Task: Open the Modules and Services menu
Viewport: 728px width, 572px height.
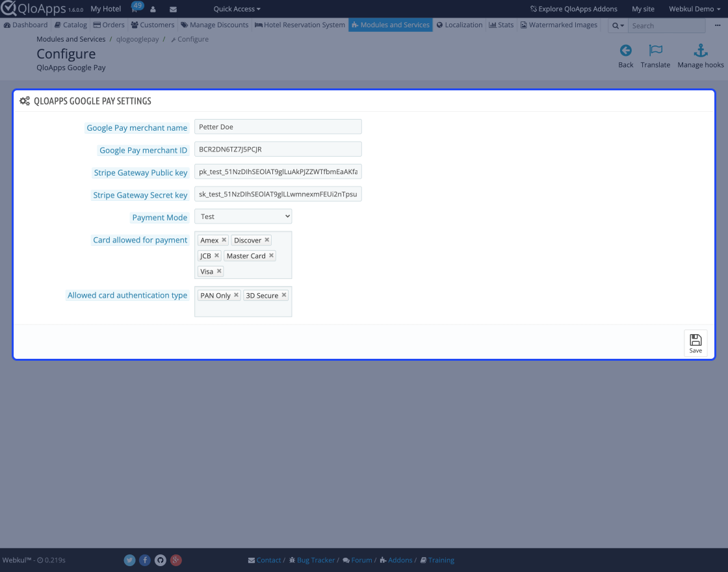Action: (x=391, y=25)
